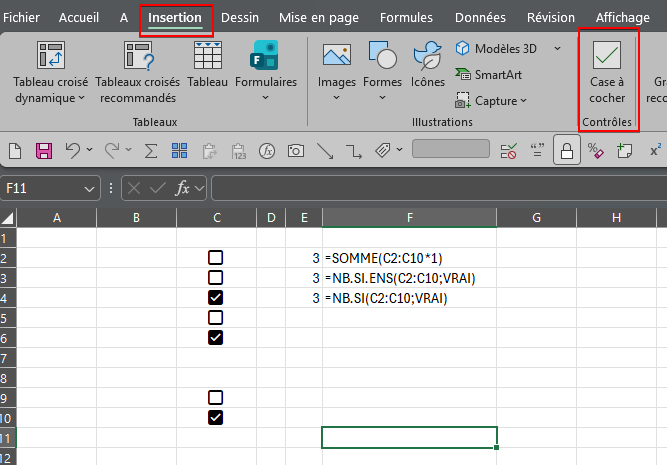
Task: Open the undo history dropdown arrow
Action: coord(89,150)
